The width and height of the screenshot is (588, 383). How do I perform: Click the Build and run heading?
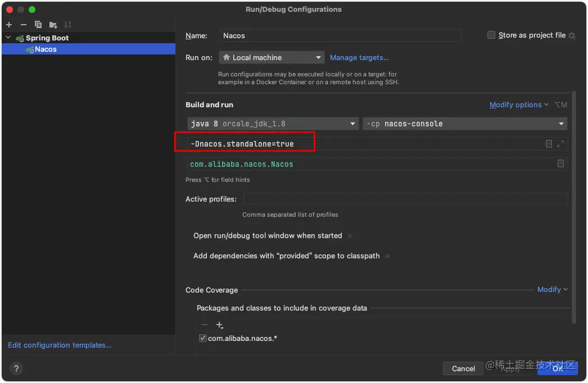tap(209, 105)
